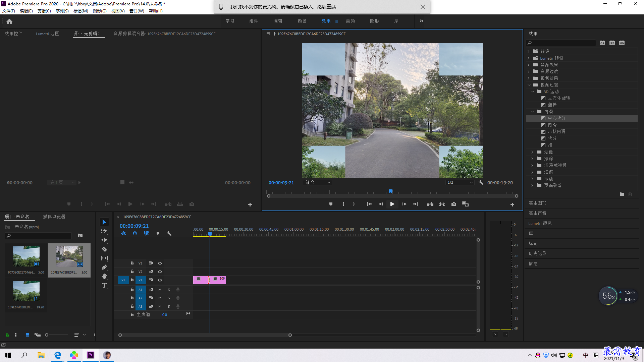Viewport: 644px width, 362px height.
Task: Collapse the 3D 运动 folder
Action: click(x=533, y=92)
